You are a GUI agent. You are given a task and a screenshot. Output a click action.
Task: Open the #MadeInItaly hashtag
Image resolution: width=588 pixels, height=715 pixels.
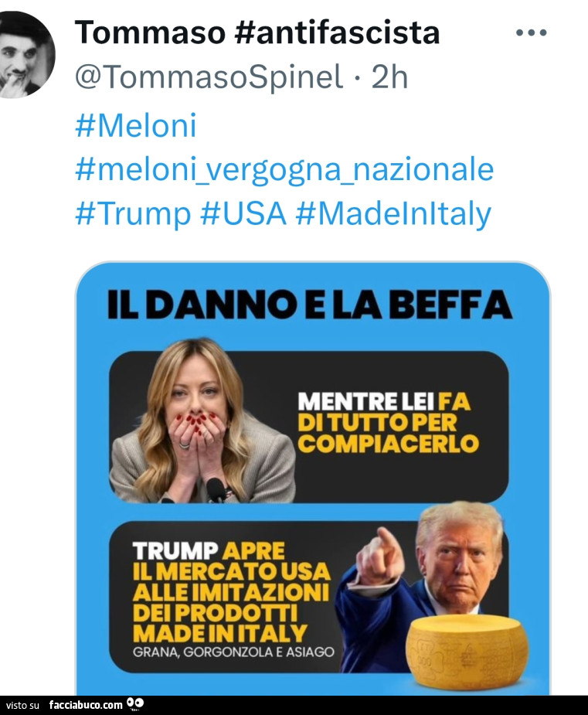(x=393, y=213)
